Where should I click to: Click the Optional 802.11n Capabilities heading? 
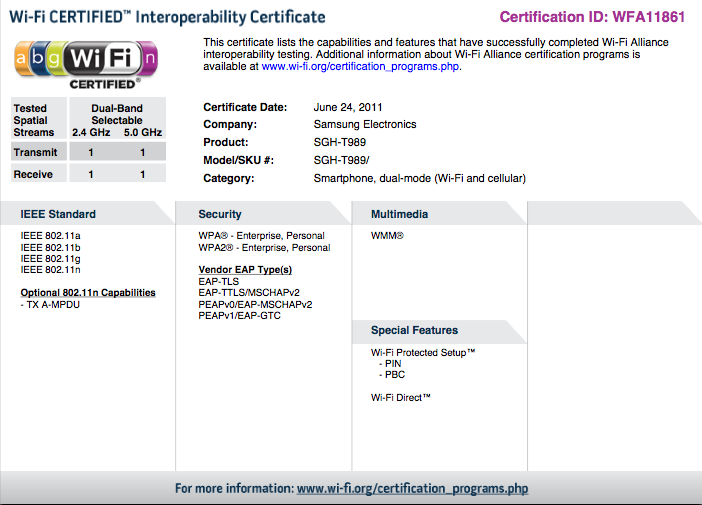pyautogui.click(x=88, y=293)
